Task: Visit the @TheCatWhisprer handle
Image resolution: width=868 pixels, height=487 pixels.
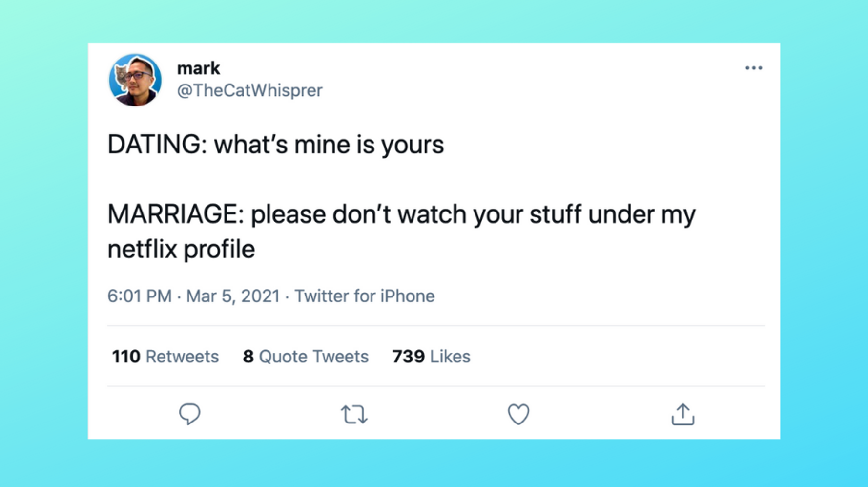Action: pyautogui.click(x=249, y=91)
